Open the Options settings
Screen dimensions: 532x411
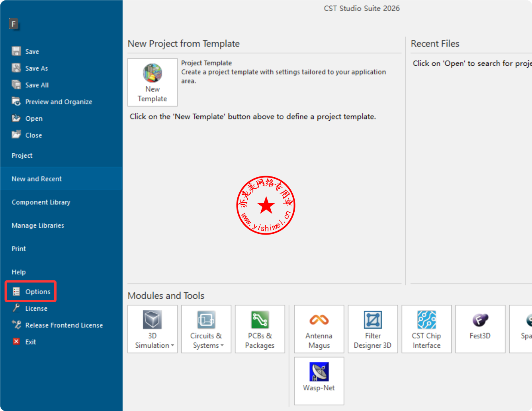[x=37, y=292]
